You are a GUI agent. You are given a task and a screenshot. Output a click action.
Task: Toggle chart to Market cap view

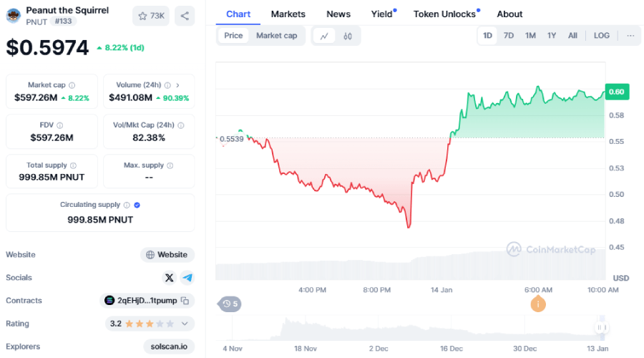[x=276, y=36]
